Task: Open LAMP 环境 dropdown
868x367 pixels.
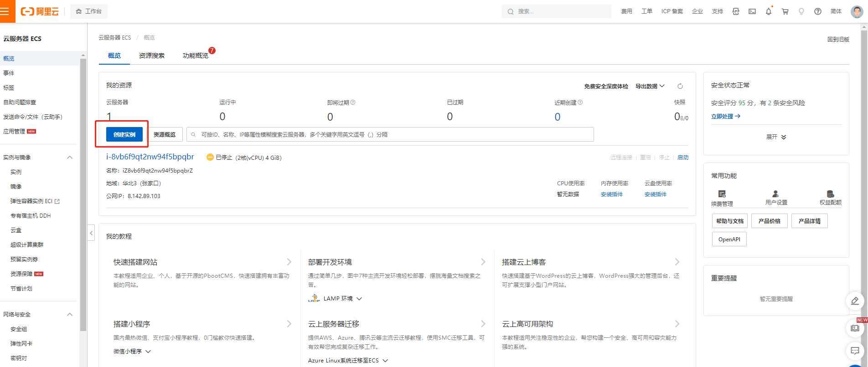Action: [343, 299]
